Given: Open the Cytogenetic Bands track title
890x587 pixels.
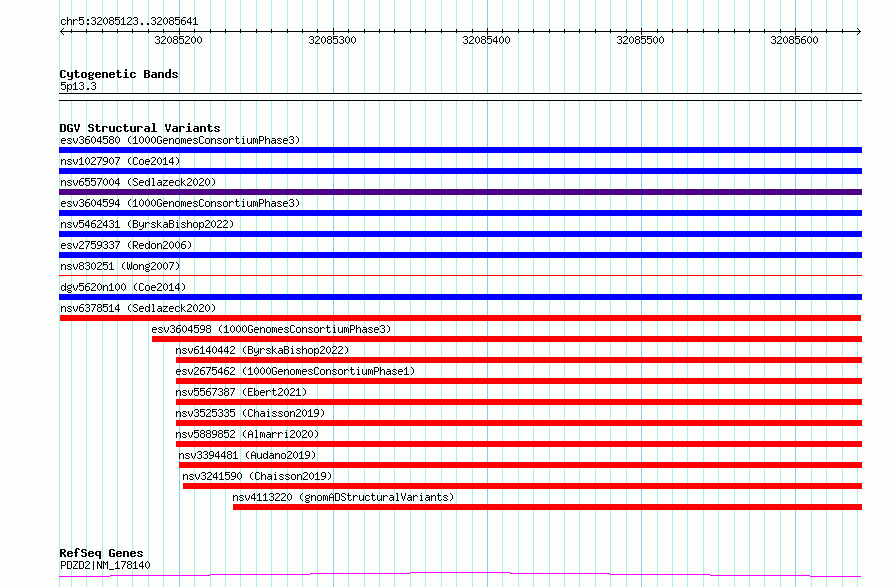Looking at the screenshot, I should click(x=119, y=74).
